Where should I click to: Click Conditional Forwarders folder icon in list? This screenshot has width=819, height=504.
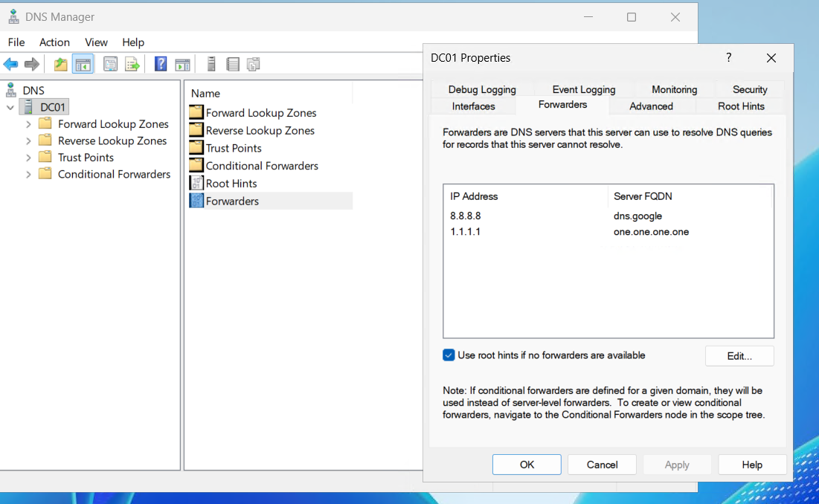[196, 165]
